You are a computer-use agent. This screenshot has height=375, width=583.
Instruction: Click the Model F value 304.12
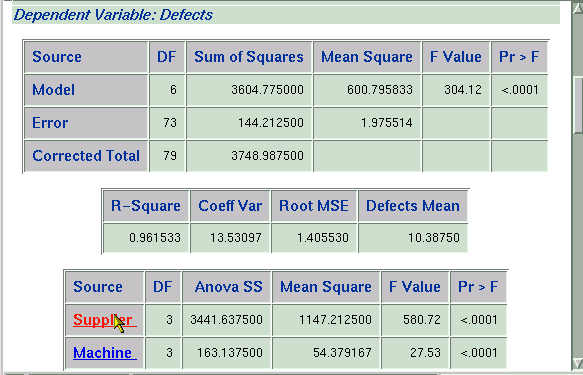pyautogui.click(x=463, y=90)
